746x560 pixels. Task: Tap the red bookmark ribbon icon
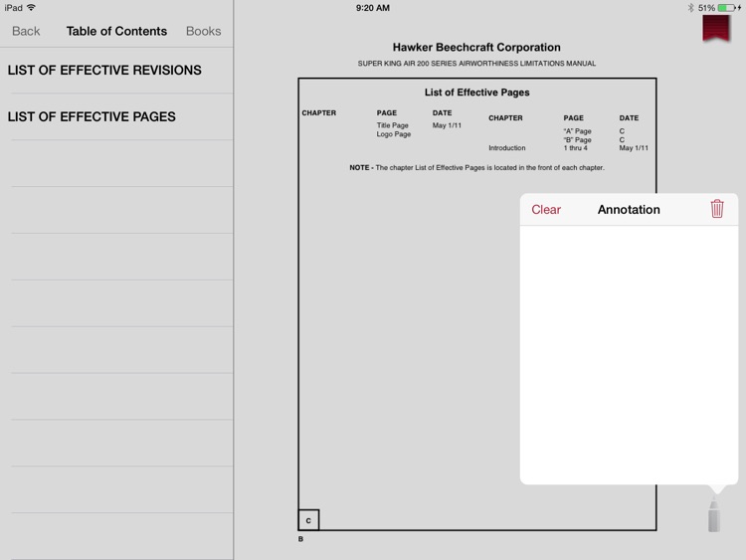[715, 29]
